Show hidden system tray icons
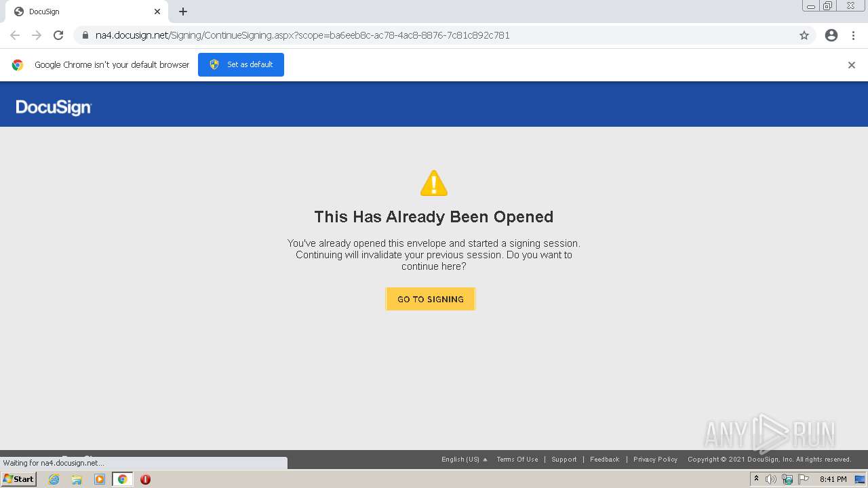868x488 pixels. tap(756, 479)
